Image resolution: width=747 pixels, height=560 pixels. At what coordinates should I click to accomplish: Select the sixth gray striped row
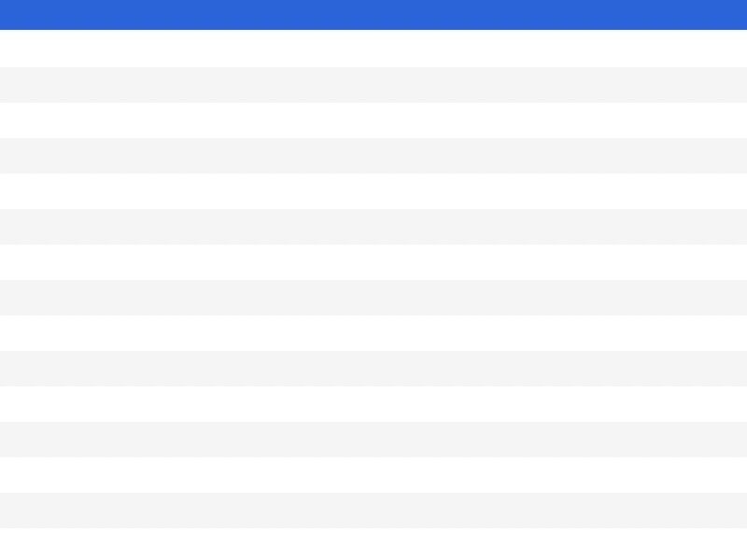pos(373,439)
